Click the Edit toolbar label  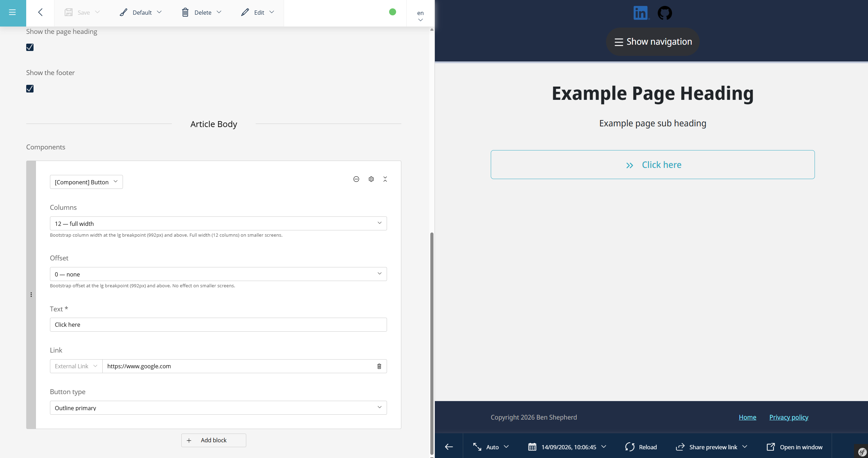pos(259,13)
